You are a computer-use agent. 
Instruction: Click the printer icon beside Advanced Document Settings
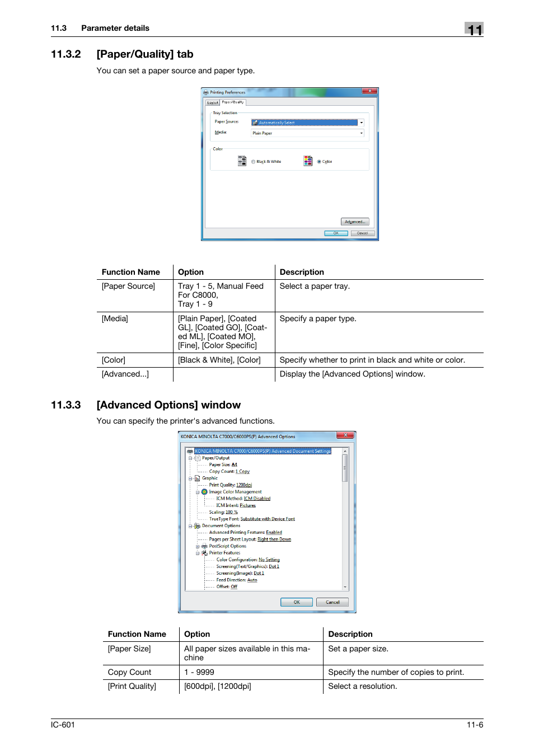190,451
